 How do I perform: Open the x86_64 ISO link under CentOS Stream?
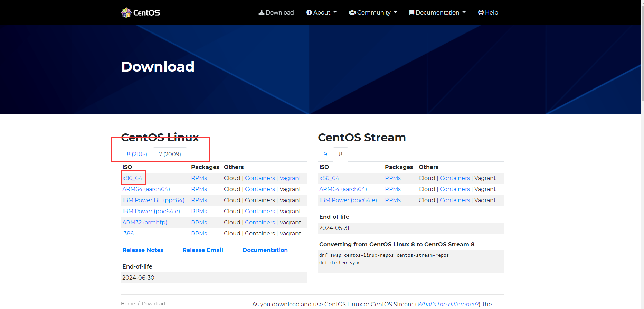329,178
